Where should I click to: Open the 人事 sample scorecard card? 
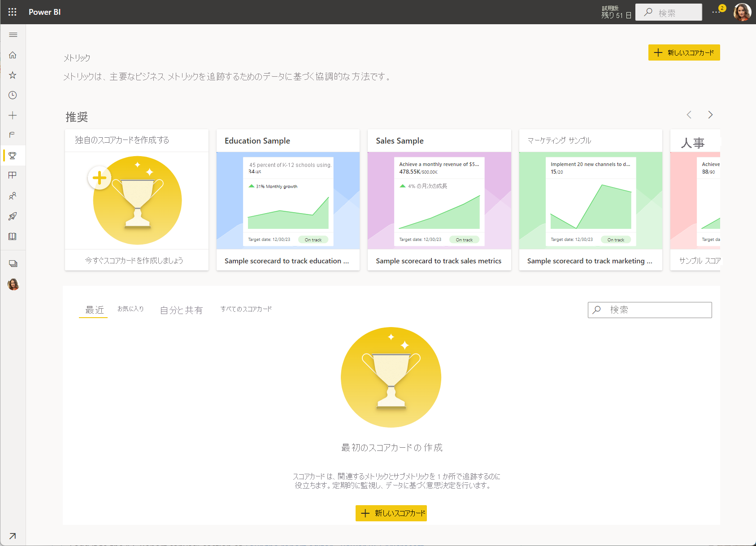pyautogui.click(x=695, y=200)
